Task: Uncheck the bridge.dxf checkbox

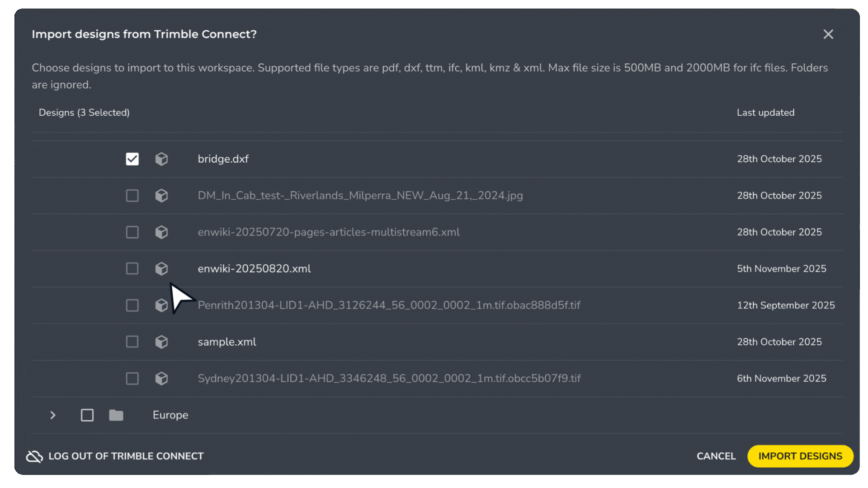Action: point(132,159)
